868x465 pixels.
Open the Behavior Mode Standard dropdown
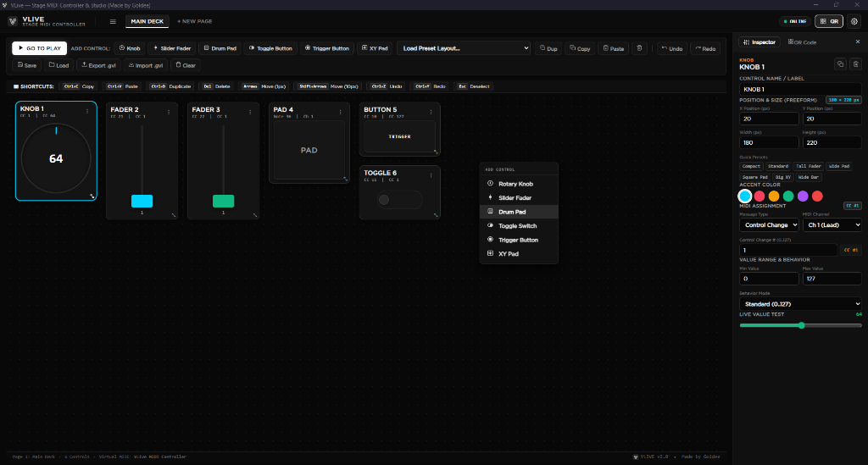pos(800,304)
